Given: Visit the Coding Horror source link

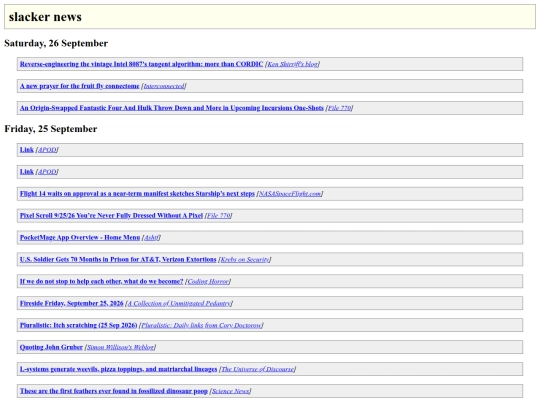Looking at the screenshot, I should 208,282.
